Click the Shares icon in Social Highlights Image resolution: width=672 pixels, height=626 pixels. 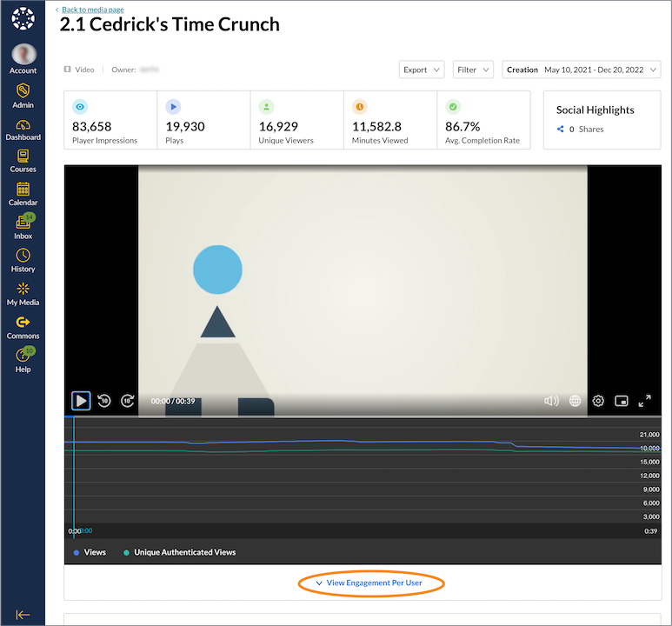click(560, 129)
